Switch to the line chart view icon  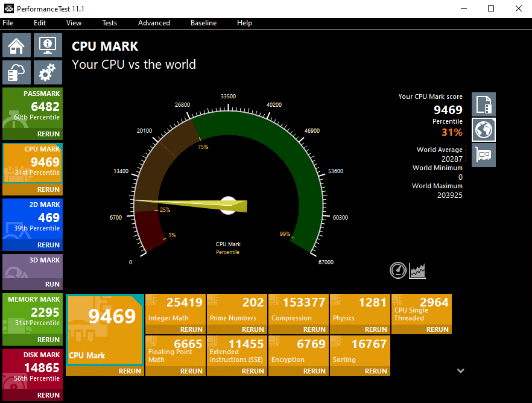tap(417, 271)
